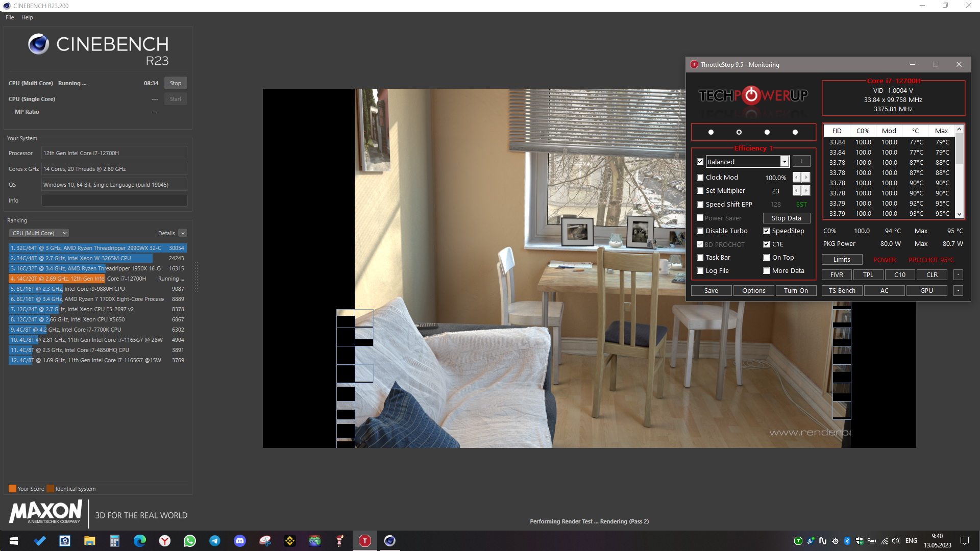Open the battery status tray icon
Viewport: 980px width, 551px height.
[872, 541]
